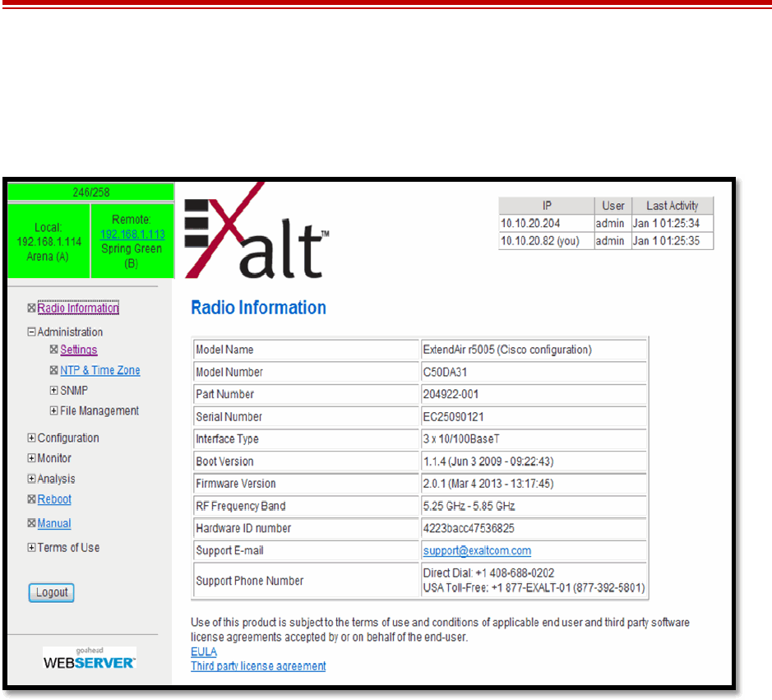Select session IP 10.10.20.204
This screenshot has height=700, width=772.
531,223
